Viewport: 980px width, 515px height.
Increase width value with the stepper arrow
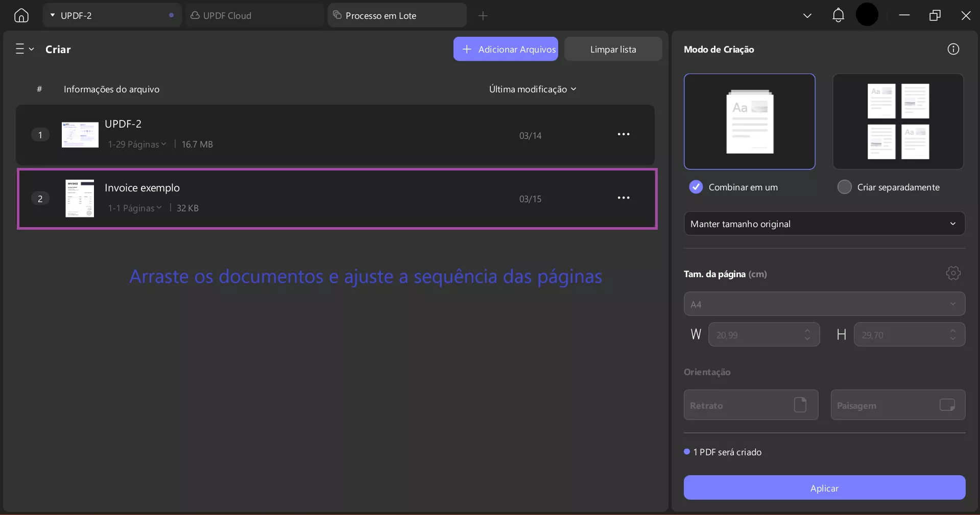tap(807, 331)
